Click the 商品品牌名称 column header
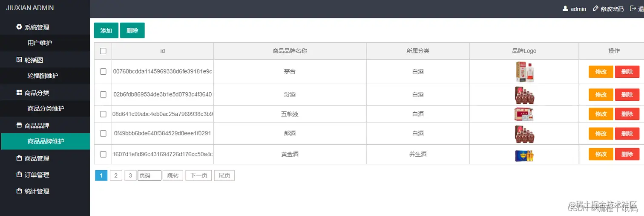 click(x=290, y=51)
